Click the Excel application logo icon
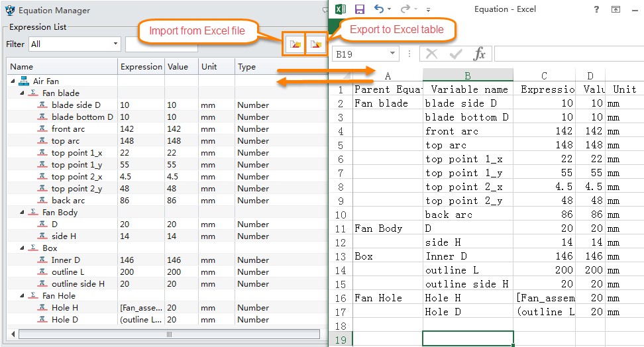 341,9
